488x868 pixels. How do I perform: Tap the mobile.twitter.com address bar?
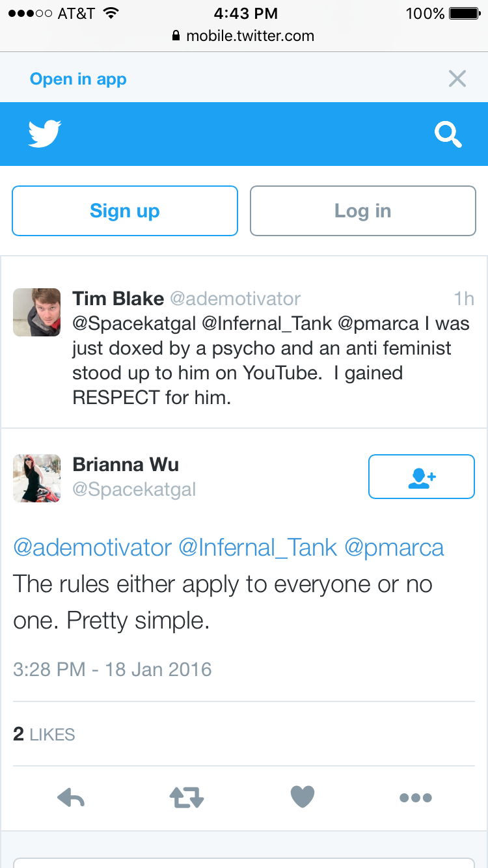pyautogui.click(x=243, y=36)
